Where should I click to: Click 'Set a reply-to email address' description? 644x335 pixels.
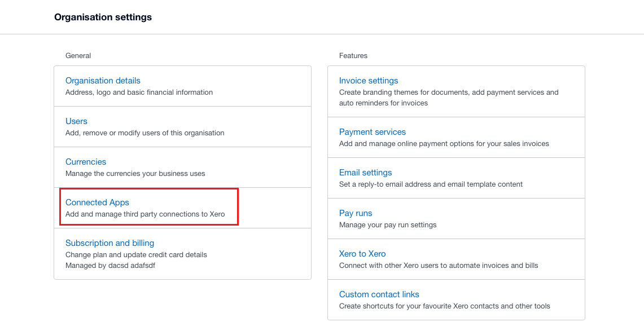coord(431,184)
